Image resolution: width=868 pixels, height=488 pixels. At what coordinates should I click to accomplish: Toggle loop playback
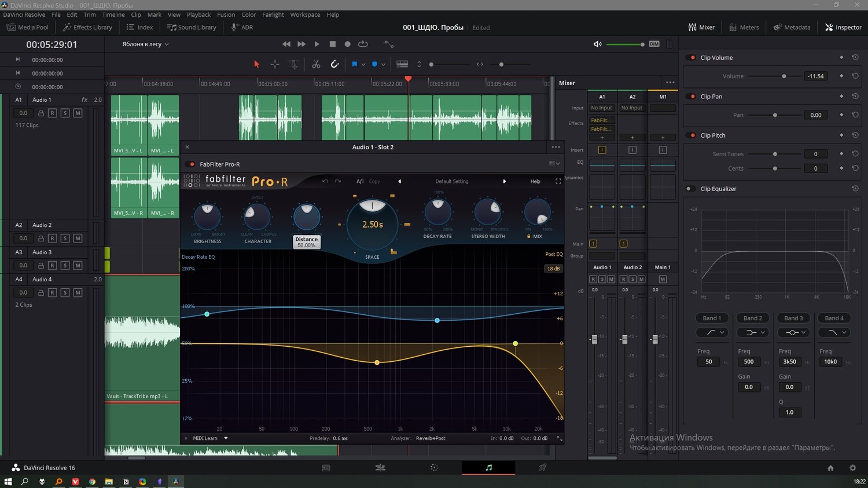(x=363, y=44)
